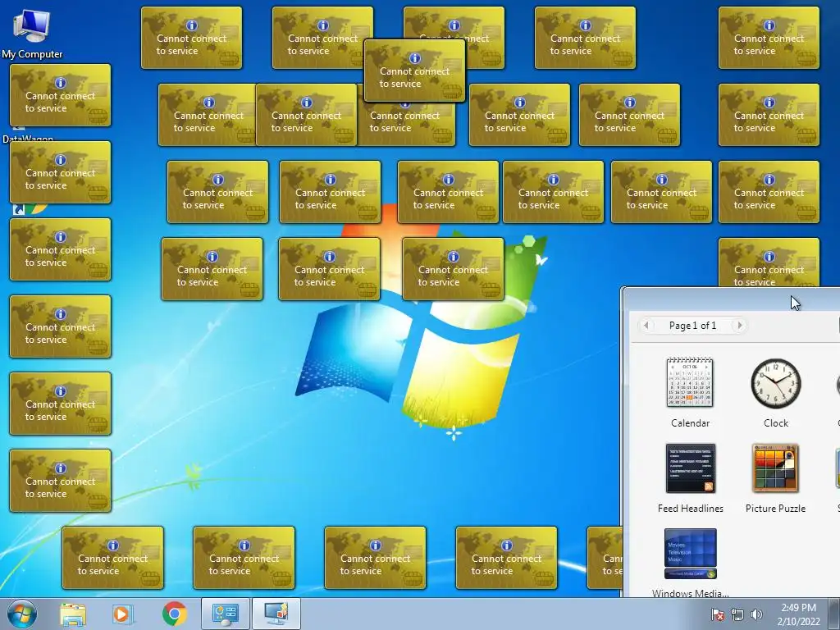
Task: Open the network status tray icon
Action: 737,614
